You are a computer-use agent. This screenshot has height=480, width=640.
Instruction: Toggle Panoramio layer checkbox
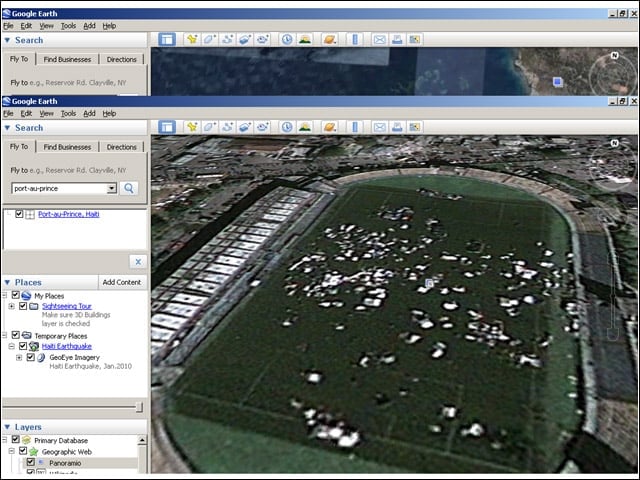click(30, 462)
